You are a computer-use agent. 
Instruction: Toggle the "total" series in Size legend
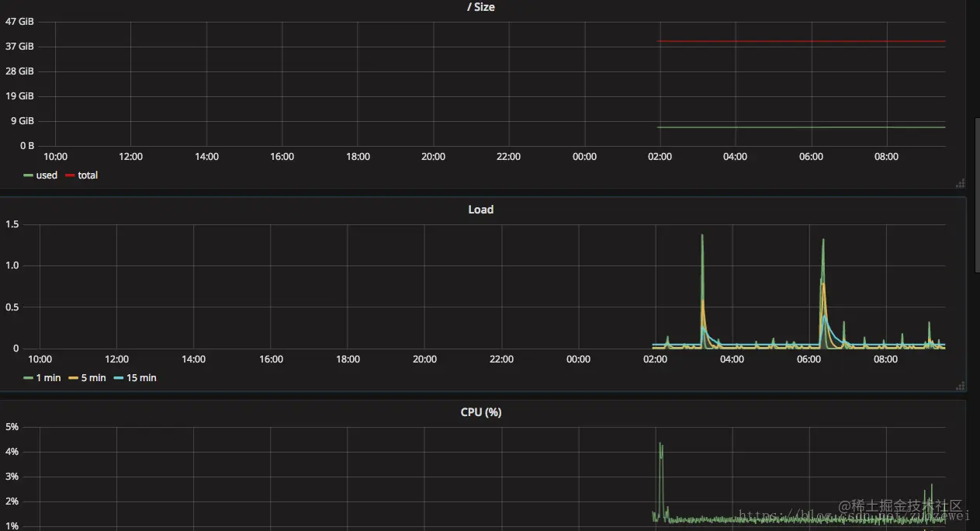click(x=88, y=175)
